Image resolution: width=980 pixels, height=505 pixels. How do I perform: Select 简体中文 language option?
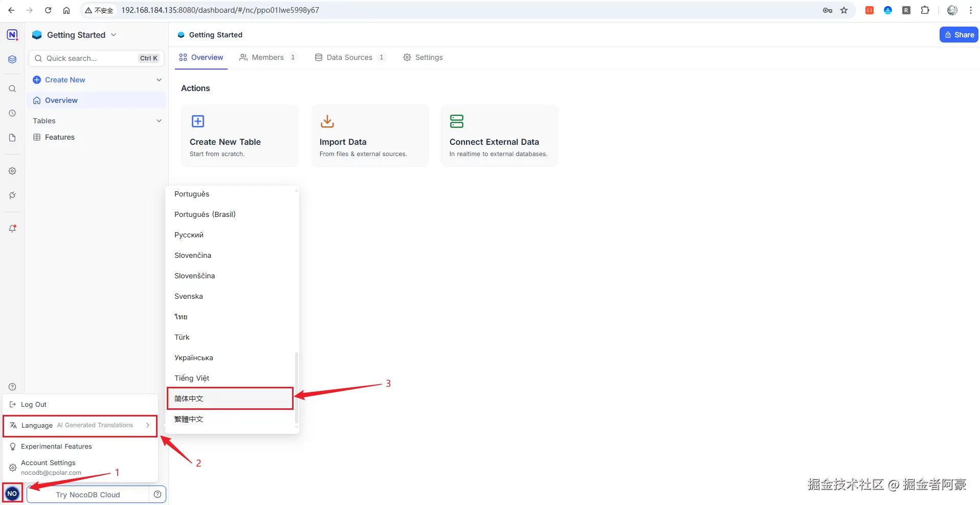pos(230,399)
